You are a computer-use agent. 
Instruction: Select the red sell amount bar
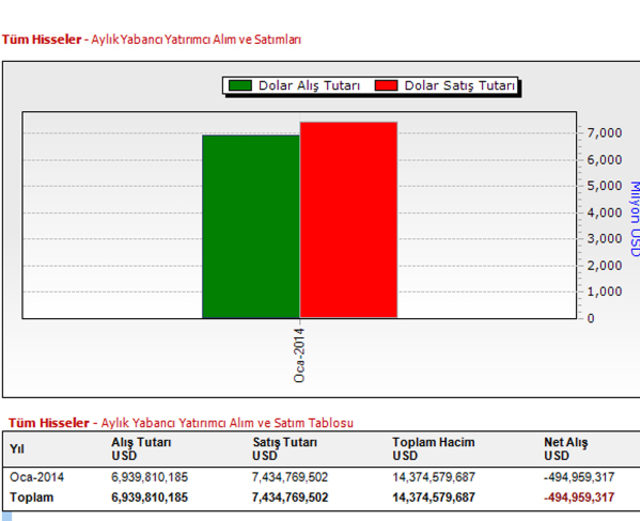point(349,220)
